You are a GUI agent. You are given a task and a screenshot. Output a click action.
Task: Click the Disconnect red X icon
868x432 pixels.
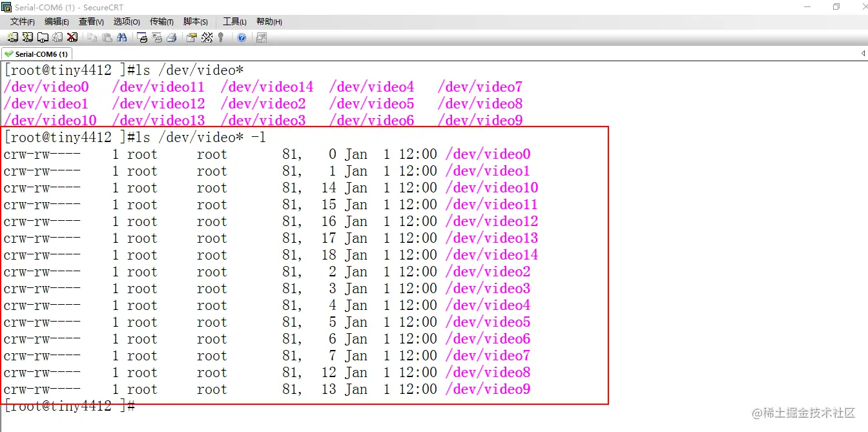pos(72,37)
